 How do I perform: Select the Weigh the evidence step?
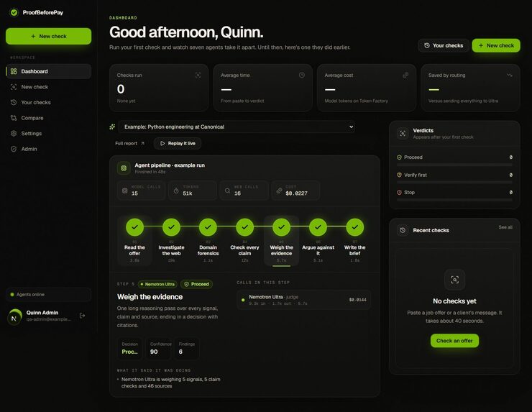[x=281, y=241]
